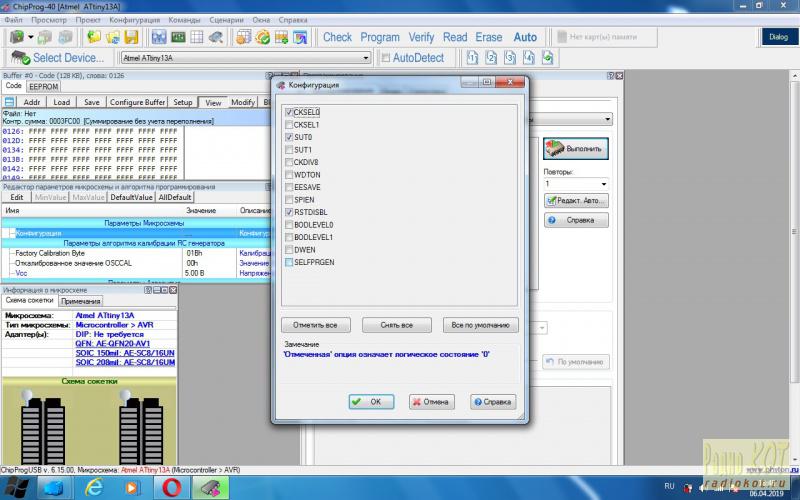Viewport: 800px width, 500px height.
Task: Click the Отмена button
Action: tap(431, 402)
